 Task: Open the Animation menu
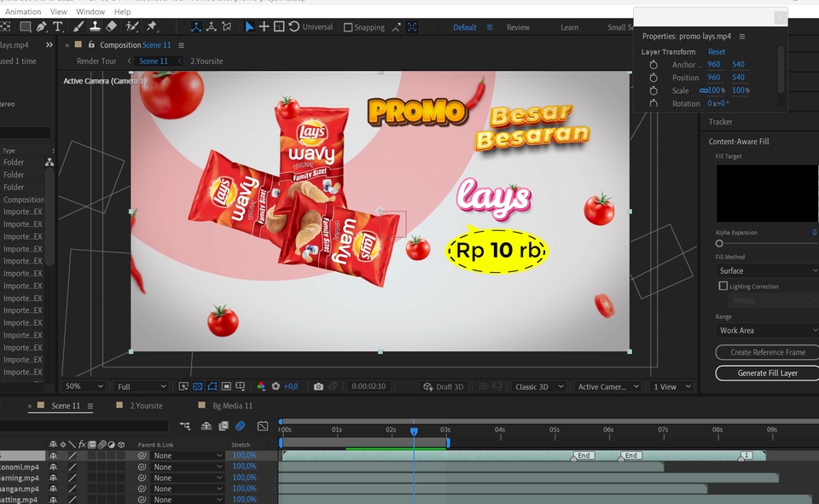tap(23, 11)
